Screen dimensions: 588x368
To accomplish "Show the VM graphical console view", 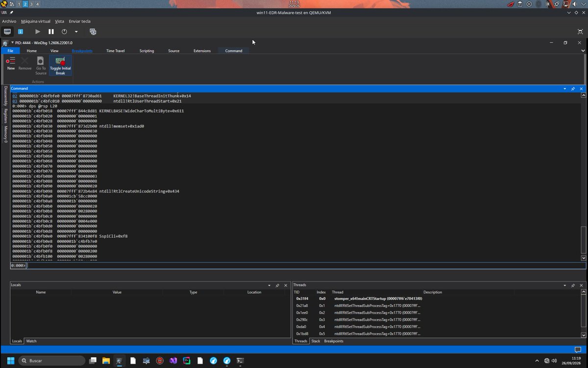I will click(x=7, y=31).
